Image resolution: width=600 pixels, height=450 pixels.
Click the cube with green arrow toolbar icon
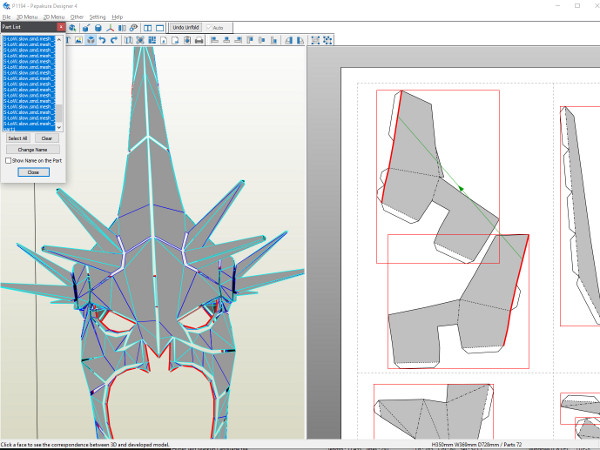[x=72, y=28]
